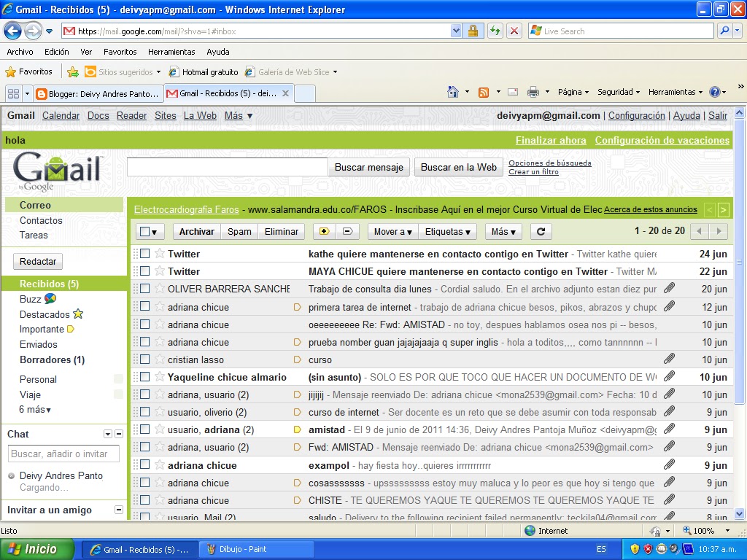Click the RSS feeds icon
This screenshot has width=747, height=560.
[484, 92]
